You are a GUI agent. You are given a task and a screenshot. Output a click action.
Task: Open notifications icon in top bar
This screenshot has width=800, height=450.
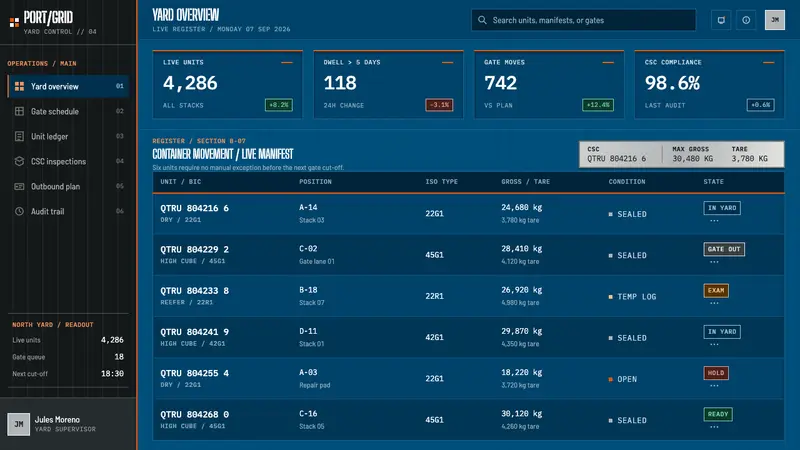721,20
